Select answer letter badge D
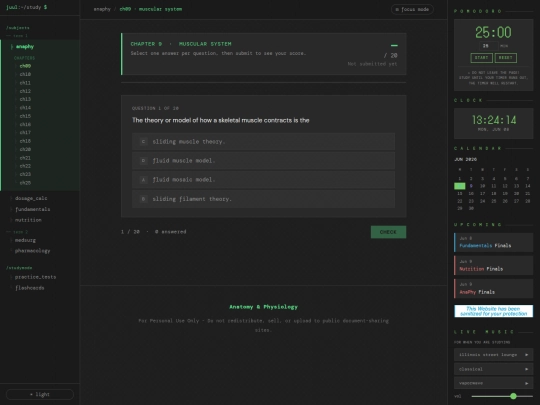 pos(144,160)
